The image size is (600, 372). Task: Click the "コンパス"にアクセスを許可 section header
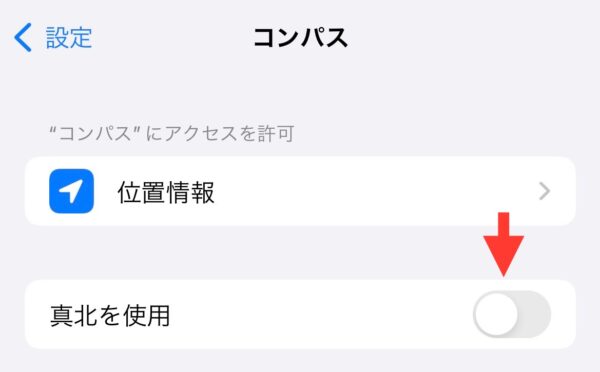[172, 133]
